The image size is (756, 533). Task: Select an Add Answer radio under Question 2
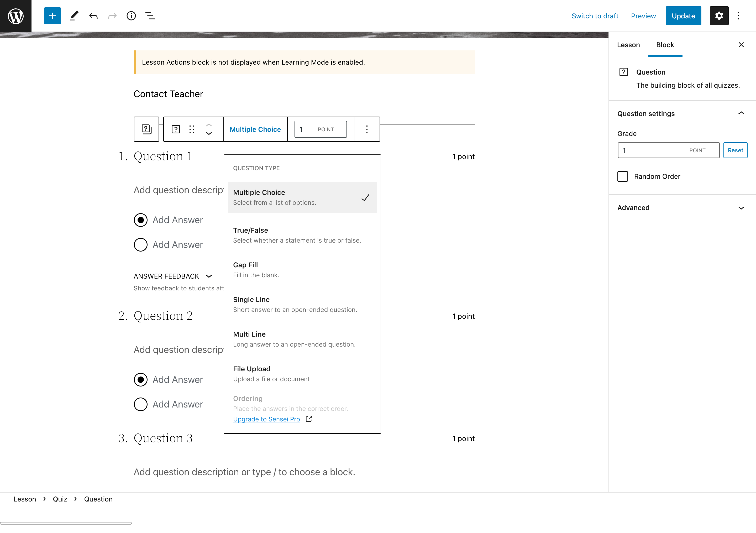(141, 379)
